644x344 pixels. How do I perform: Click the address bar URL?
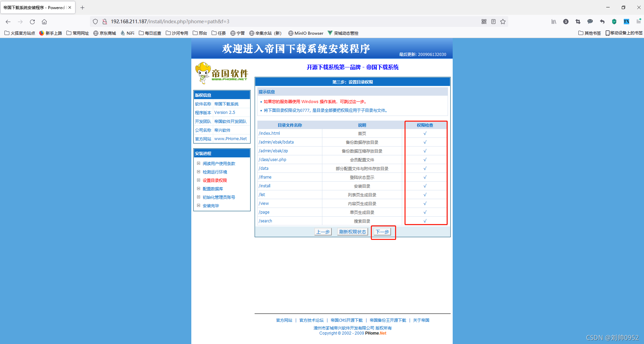(x=170, y=22)
